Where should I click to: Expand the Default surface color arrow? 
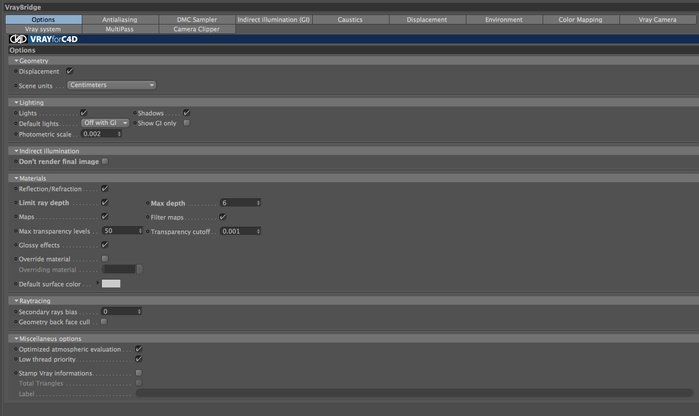point(98,283)
